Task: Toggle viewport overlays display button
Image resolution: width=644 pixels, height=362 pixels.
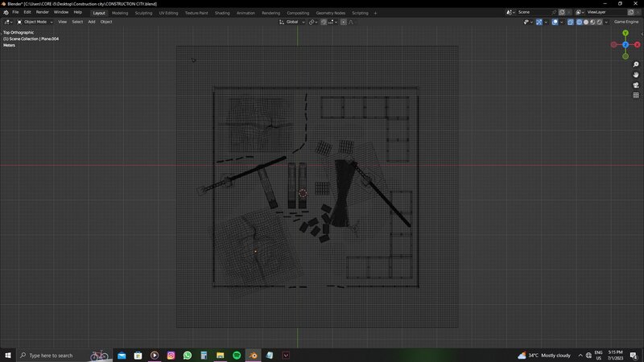Action: [x=555, y=22]
